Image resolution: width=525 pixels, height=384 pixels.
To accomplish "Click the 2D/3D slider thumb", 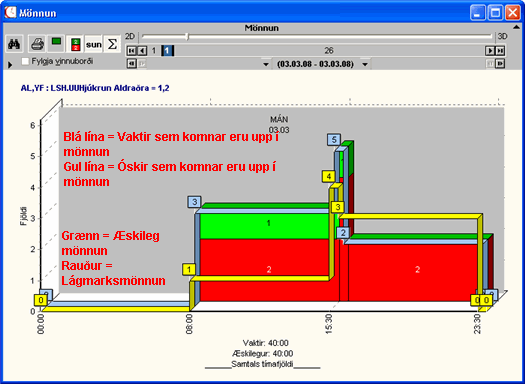I will [x=187, y=36].
